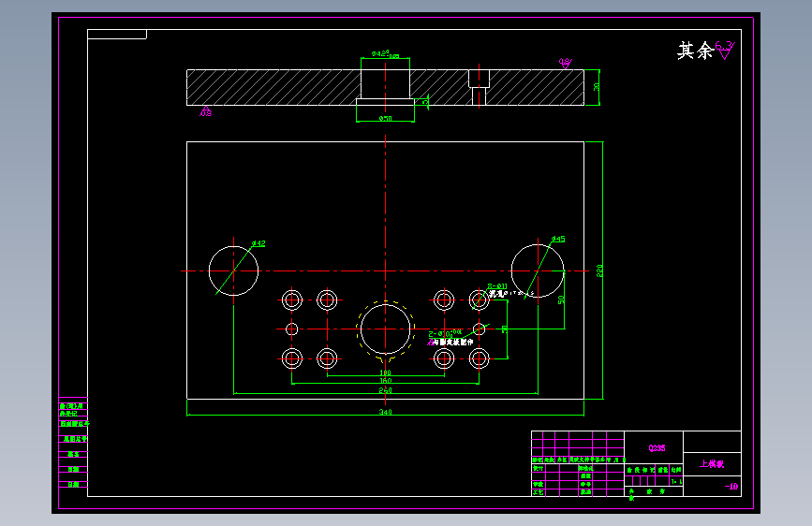Image resolution: width=812 pixels, height=526 pixels.
Task: Click the 340 overall width dimension
Action: pyautogui.click(x=385, y=412)
